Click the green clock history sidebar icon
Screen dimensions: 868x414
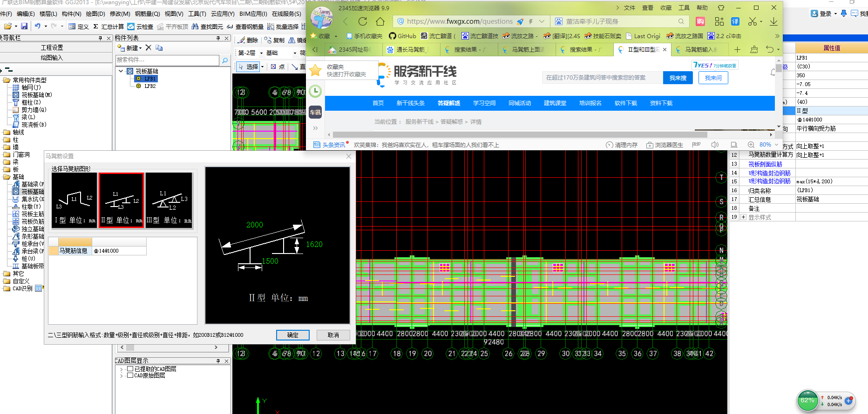[315, 91]
